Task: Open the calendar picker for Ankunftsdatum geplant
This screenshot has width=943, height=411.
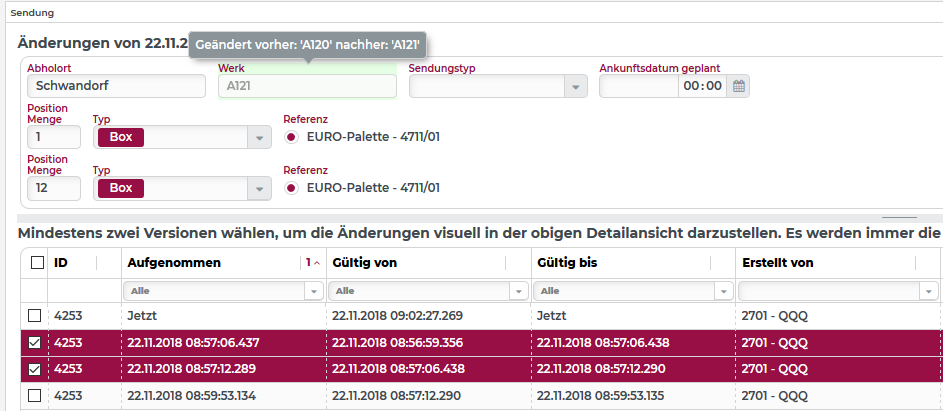Action: [x=739, y=86]
